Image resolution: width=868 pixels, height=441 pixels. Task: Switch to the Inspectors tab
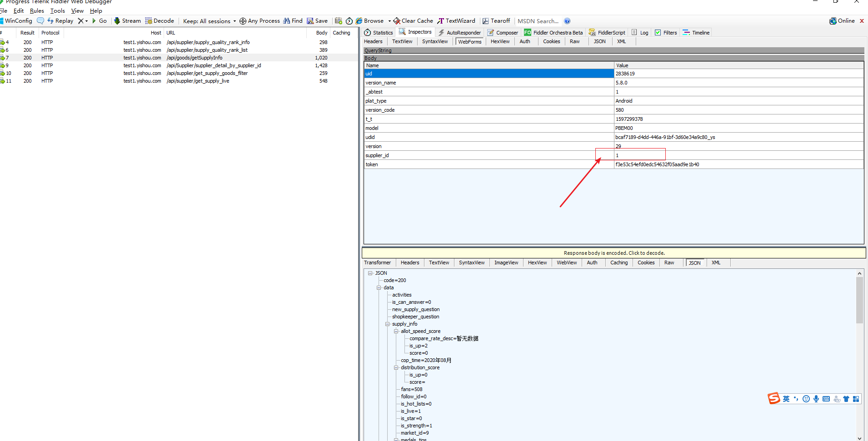click(415, 32)
